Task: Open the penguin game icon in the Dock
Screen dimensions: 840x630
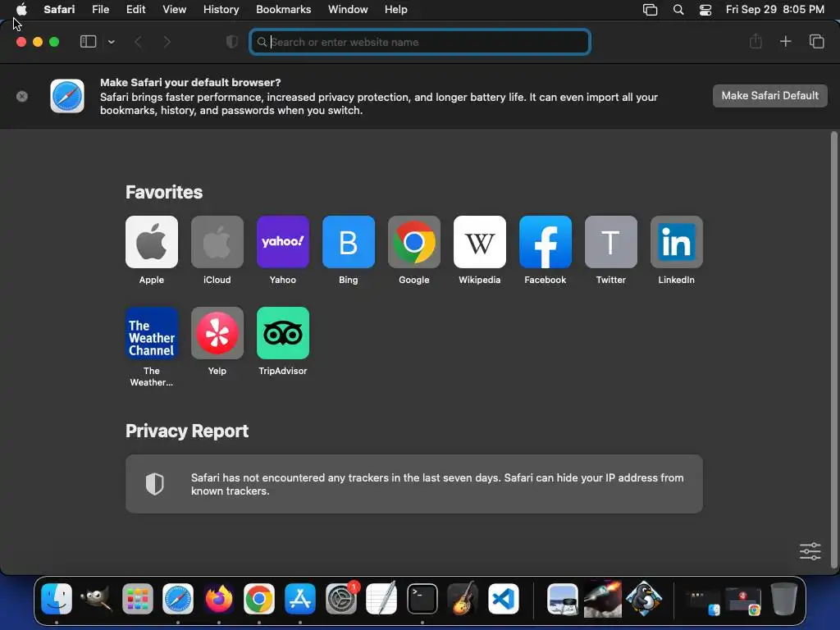Action: [x=644, y=598]
